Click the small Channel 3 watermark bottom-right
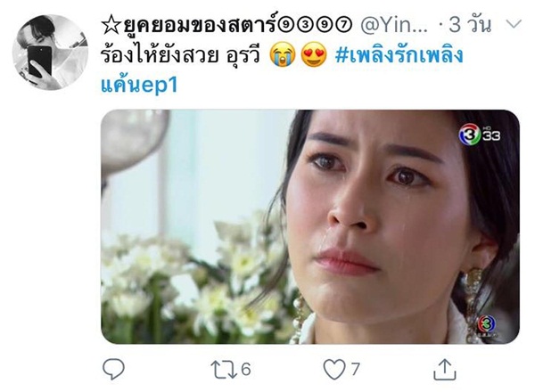The height and width of the screenshot is (392, 535). [487, 326]
